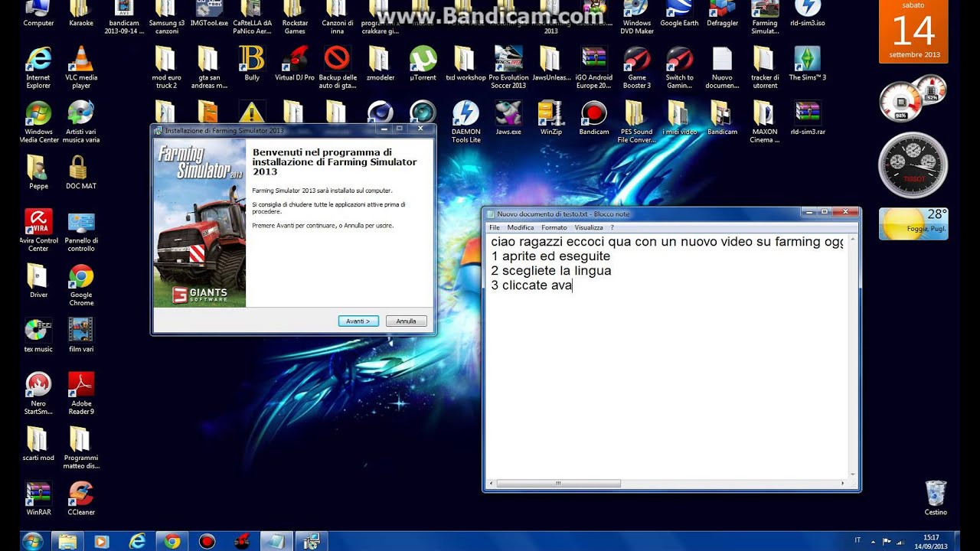Open the DOC MAT locked folder icon
Viewport: 980px width, 551px height.
[81, 172]
